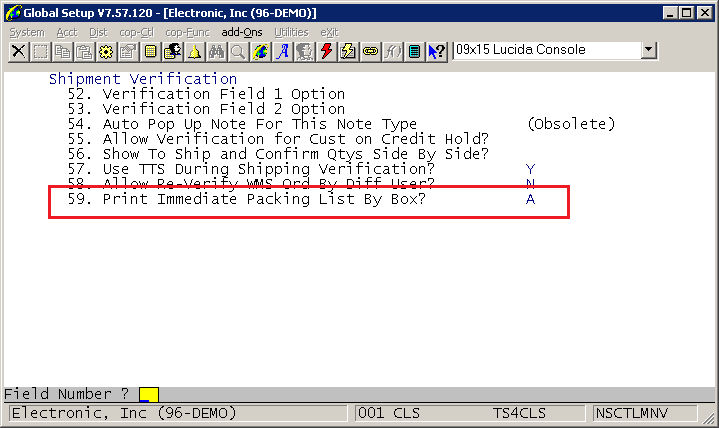The image size is (719, 428).
Task: Click the yellow lightning on document icon
Action: [348, 51]
